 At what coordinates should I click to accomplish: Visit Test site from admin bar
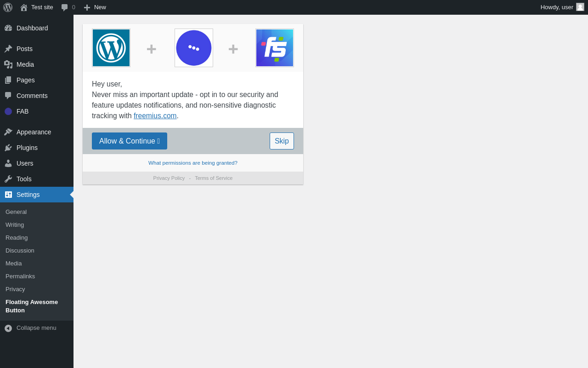point(37,7)
